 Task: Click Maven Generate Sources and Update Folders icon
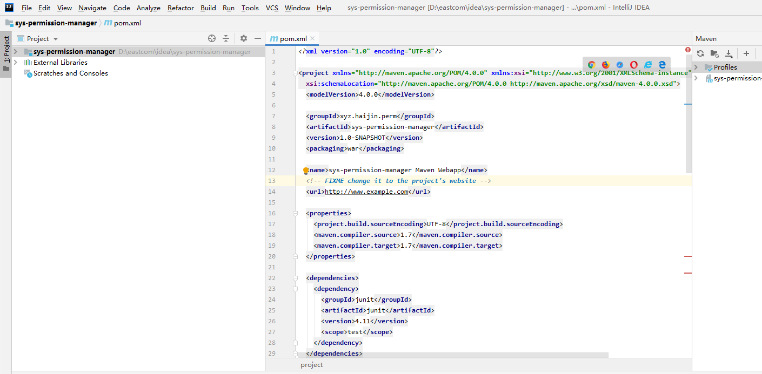(714, 53)
